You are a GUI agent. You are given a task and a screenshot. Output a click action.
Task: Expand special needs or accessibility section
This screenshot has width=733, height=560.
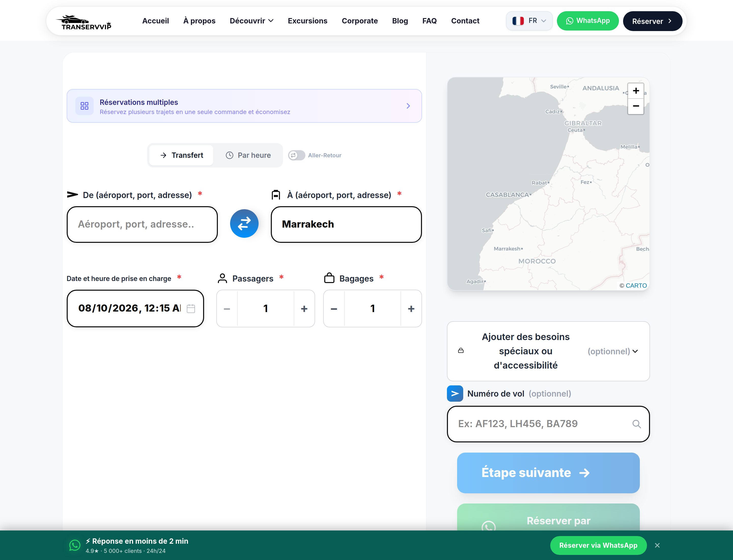click(548, 351)
